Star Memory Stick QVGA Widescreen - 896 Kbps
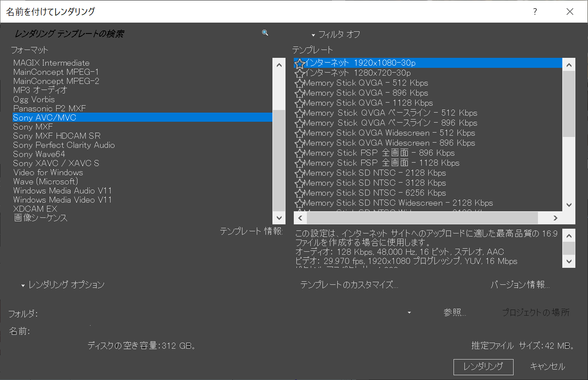Screen dimensions: 588x380 tap(299, 143)
